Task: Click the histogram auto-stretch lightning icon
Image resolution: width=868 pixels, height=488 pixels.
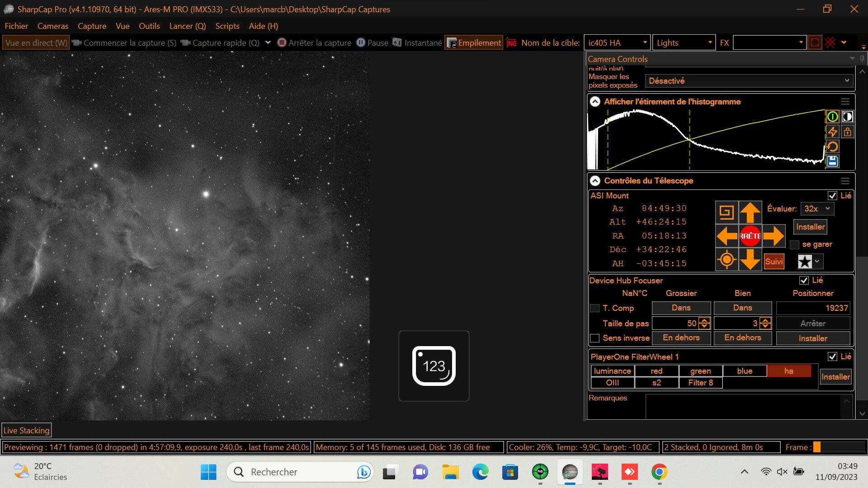Action: [x=832, y=131]
